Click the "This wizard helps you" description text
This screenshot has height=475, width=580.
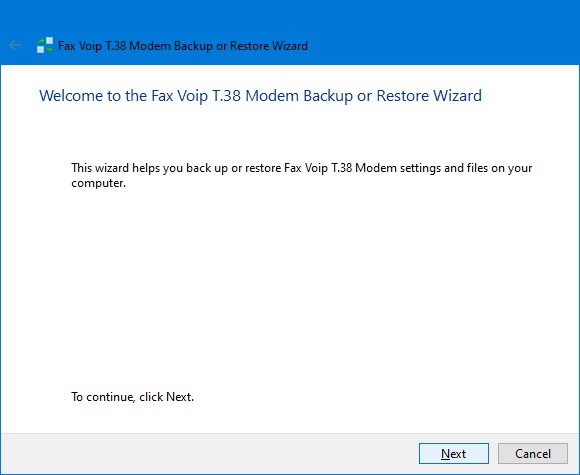pos(301,175)
